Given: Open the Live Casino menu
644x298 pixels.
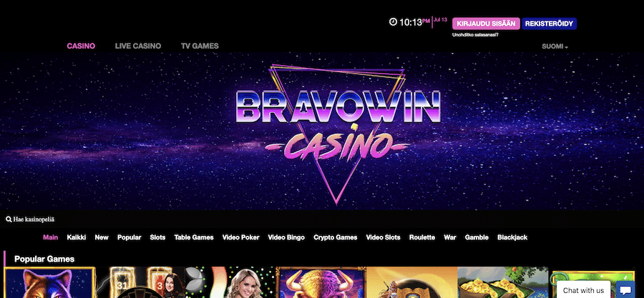Looking at the screenshot, I should [138, 46].
